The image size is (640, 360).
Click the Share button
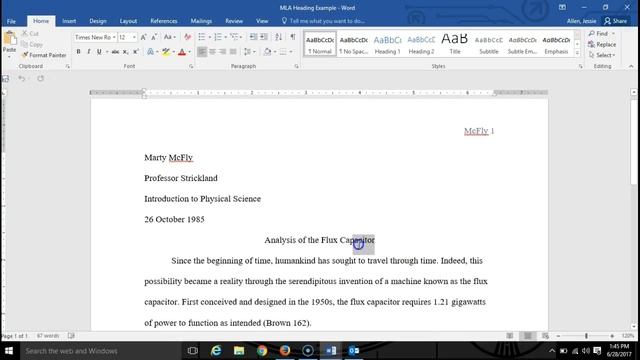pos(616,21)
